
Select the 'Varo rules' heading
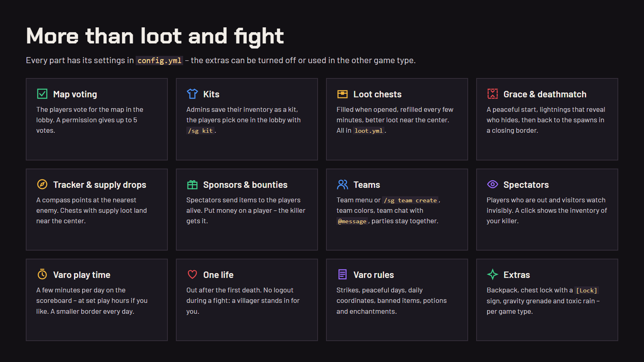pos(374,275)
